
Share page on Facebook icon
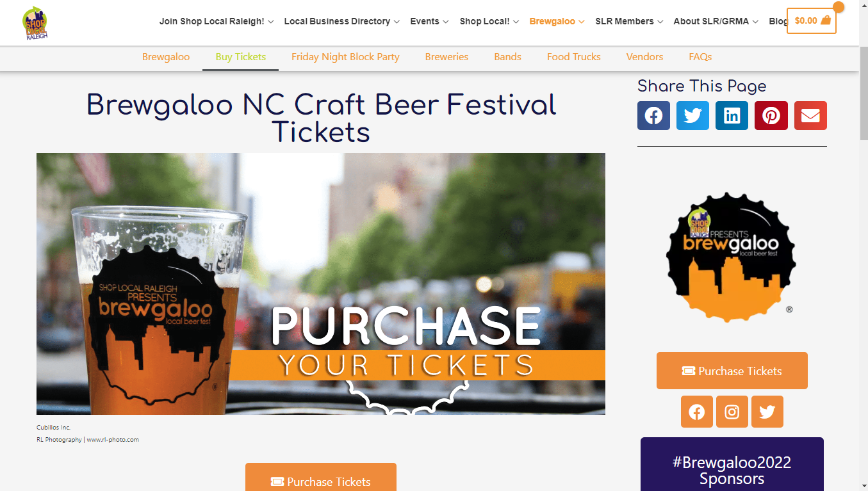click(653, 116)
